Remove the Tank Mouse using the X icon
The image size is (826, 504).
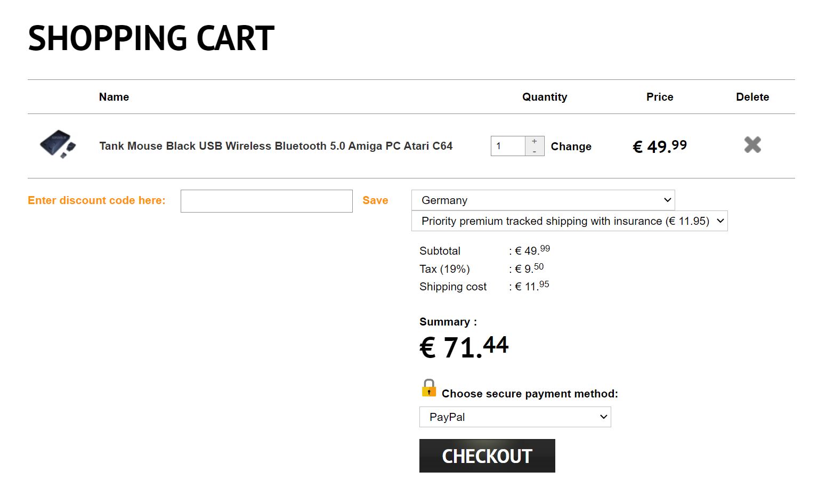click(x=752, y=145)
